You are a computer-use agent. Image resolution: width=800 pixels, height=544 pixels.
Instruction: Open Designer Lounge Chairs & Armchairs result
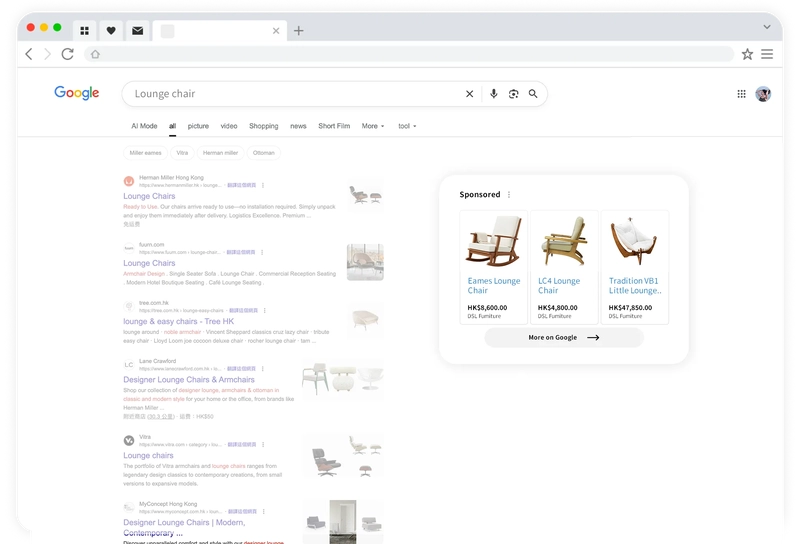tap(189, 380)
